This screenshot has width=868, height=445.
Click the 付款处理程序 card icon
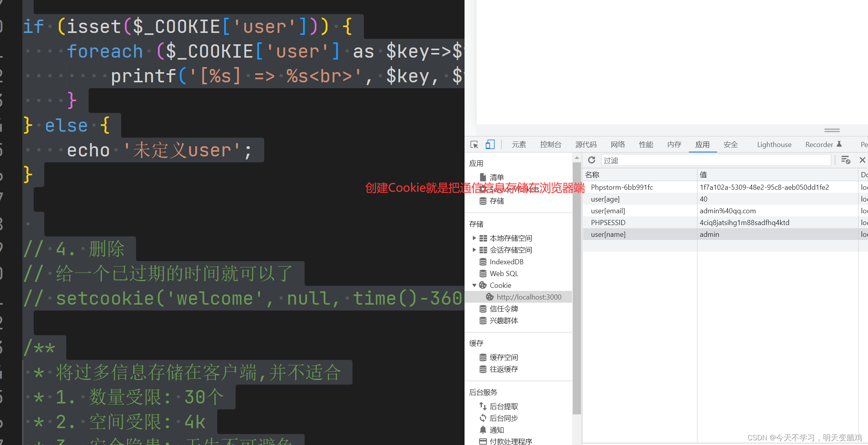click(x=483, y=441)
